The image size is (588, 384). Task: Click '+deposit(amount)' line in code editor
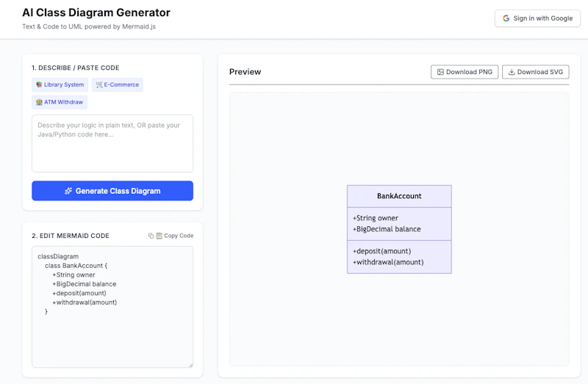(79, 293)
